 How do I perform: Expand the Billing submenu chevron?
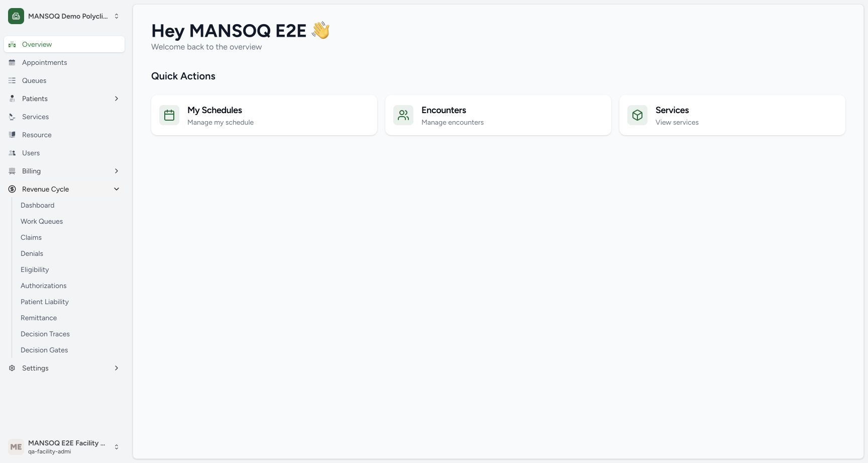click(117, 171)
